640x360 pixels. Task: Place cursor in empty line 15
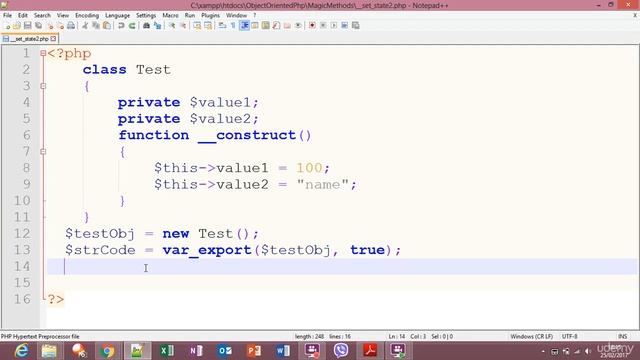point(342,282)
